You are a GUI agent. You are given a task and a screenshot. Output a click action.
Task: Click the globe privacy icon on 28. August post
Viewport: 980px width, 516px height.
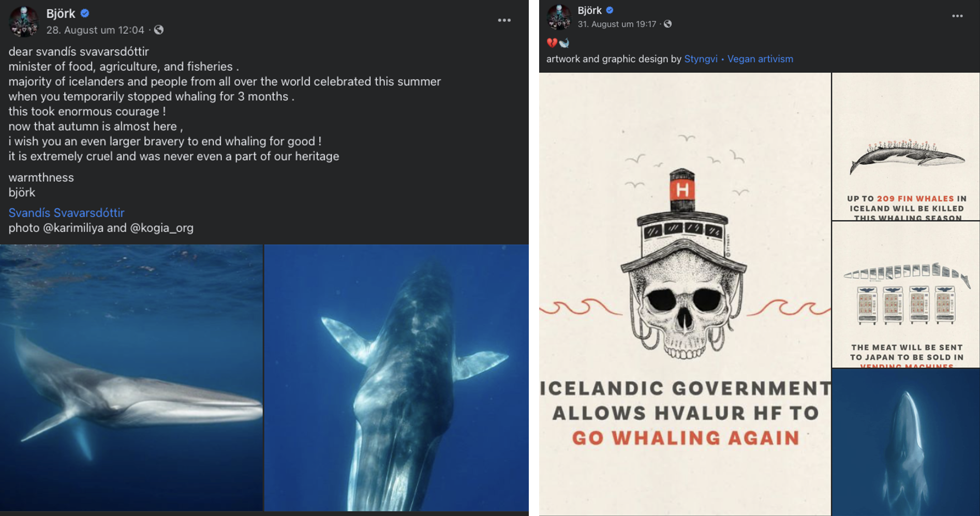[x=159, y=30]
